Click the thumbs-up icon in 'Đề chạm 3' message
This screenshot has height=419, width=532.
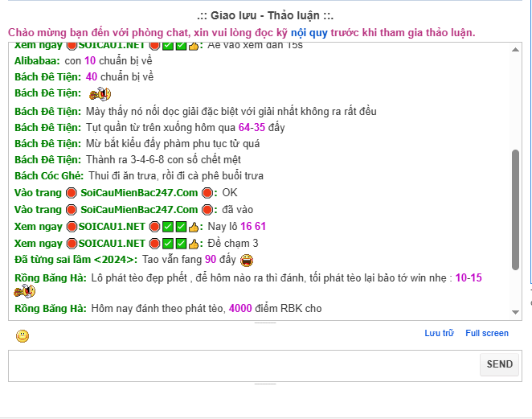tap(194, 244)
